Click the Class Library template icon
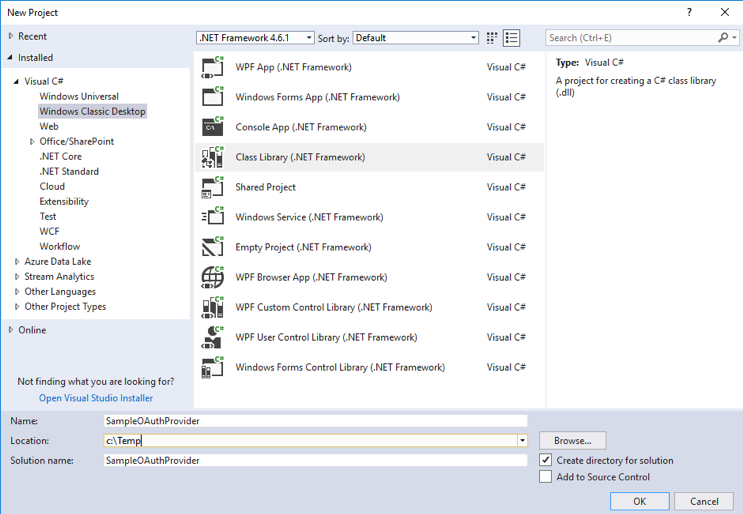Screen dimensions: 743x514 pos(212,157)
